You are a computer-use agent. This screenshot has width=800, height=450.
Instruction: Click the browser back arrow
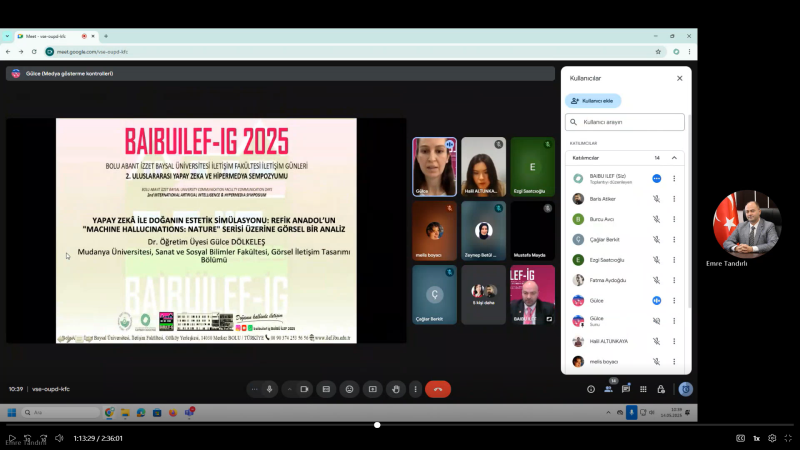[x=8, y=52]
